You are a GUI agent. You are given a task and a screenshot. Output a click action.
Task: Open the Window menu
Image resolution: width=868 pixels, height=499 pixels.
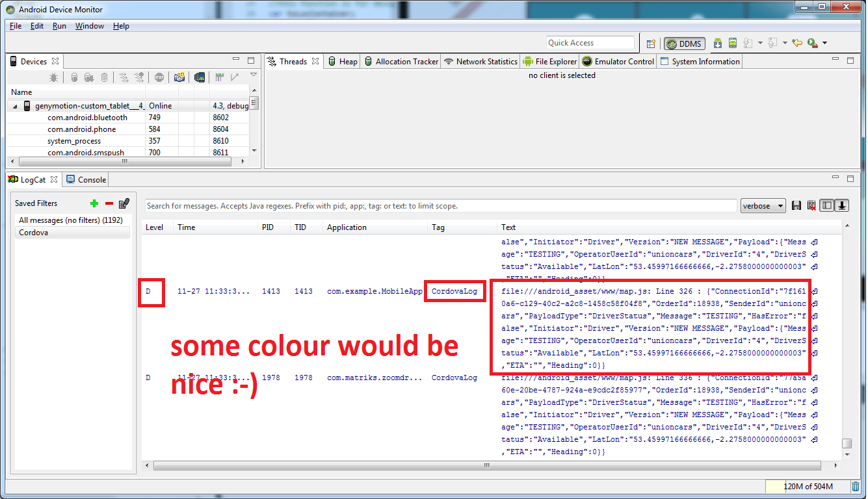click(89, 26)
